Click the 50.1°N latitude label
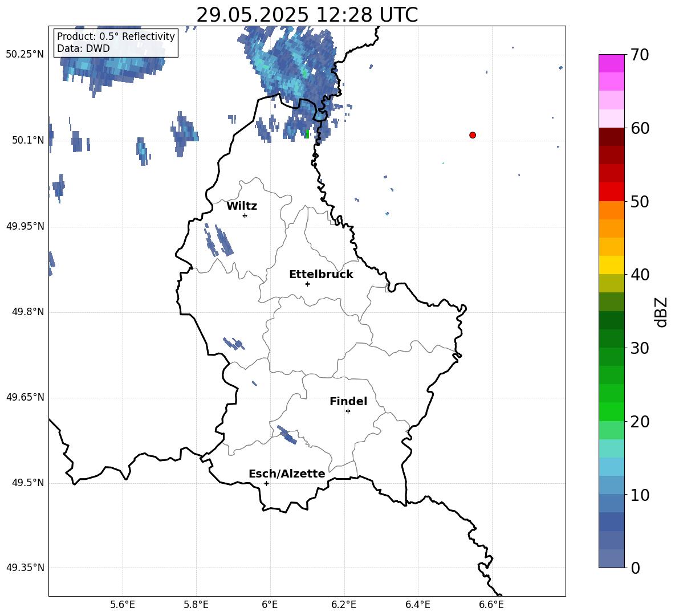 tap(28, 140)
